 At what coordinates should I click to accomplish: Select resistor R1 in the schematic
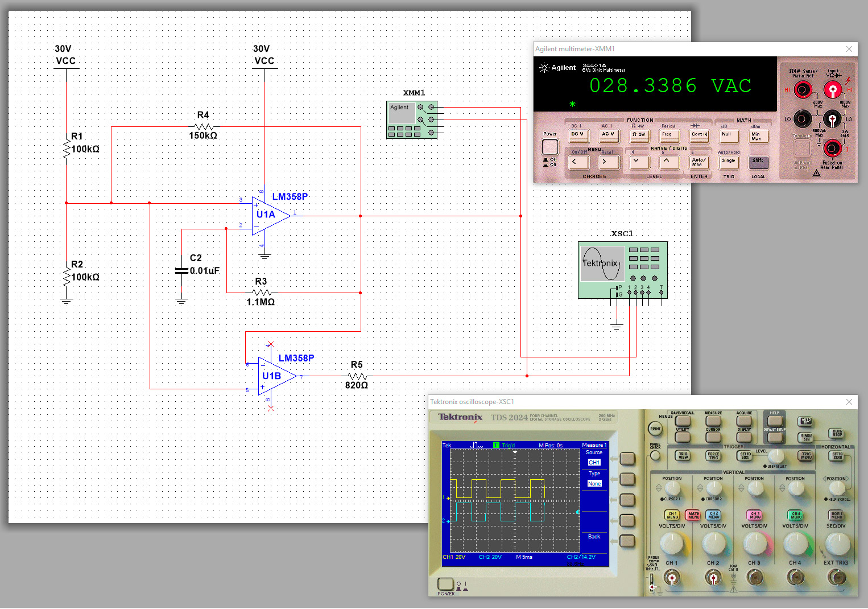pyautogui.click(x=67, y=149)
